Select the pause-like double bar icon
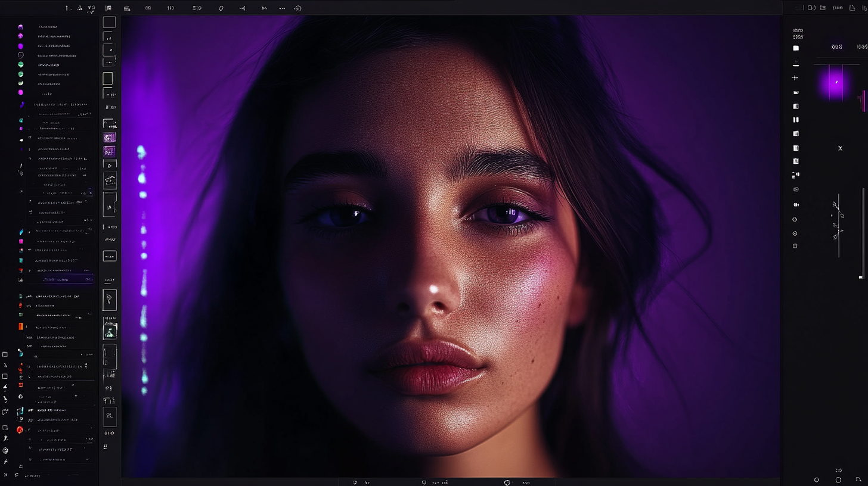Screen dimensions: 868x486 click(796, 120)
